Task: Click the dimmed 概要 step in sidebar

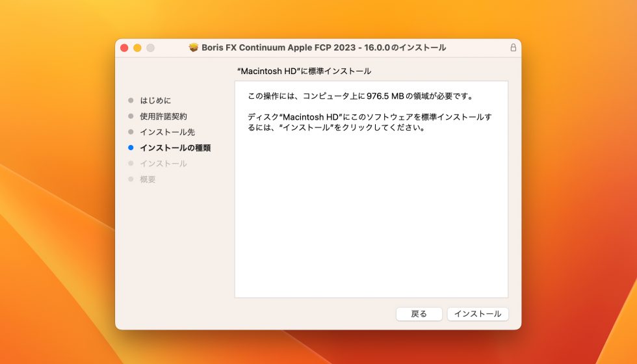Action: [x=148, y=179]
